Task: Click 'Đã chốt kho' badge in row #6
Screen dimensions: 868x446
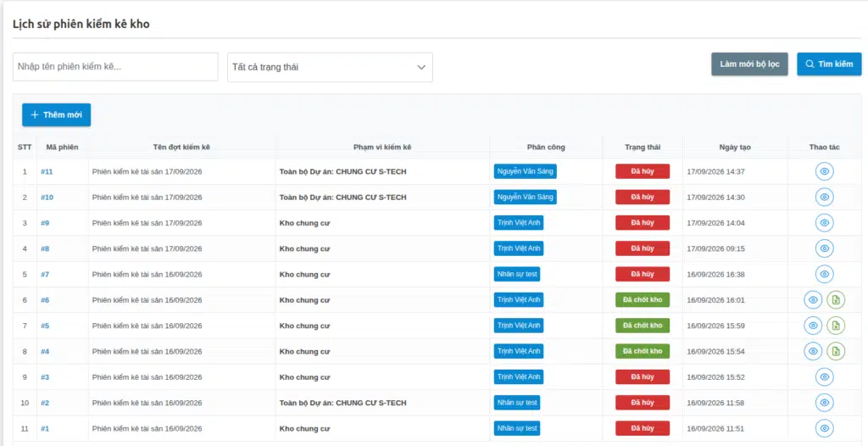Action: tap(643, 299)
